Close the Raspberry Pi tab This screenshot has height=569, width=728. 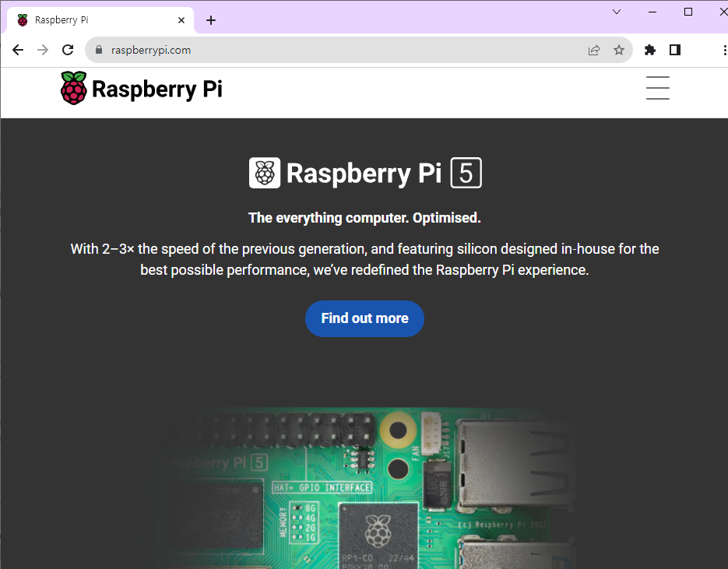[181, 20]
